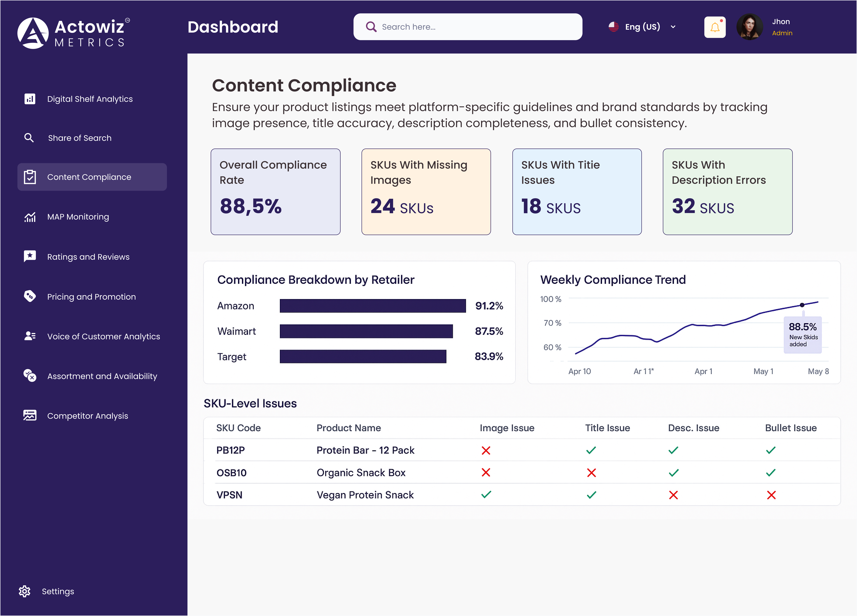
Task: Click the Digital Shelf Analytics bar-chart icon
Action: 30,99
